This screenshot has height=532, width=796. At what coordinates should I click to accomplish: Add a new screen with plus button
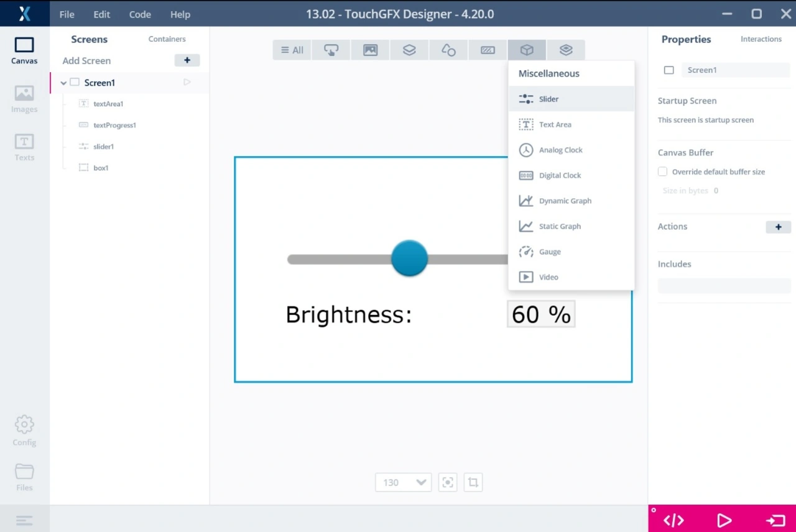[x=187, y=60]
